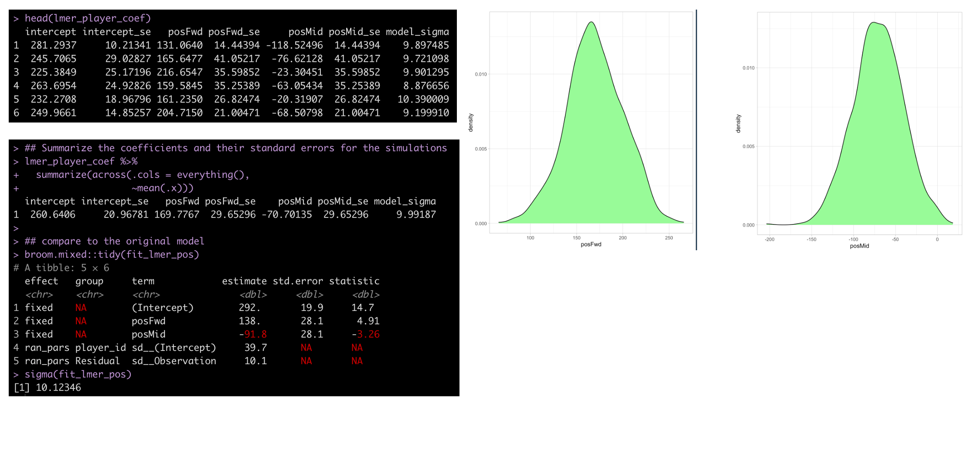Click the 'statistic' column header
The width and height of the screenshot is (980, 456).
354,281
